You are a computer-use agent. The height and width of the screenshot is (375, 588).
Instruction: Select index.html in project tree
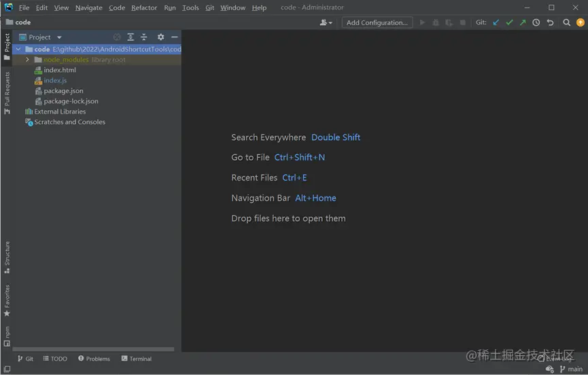(55, 70)
